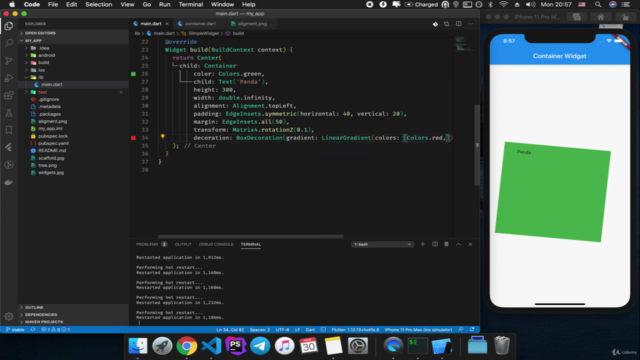Open scaffold.jpg in the explorer

(x=51, y=158)
